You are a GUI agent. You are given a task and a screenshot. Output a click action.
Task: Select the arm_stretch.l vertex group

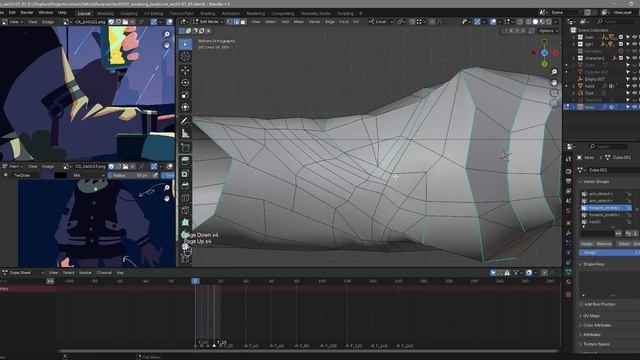pyautogui.click(x=605, y=194)
